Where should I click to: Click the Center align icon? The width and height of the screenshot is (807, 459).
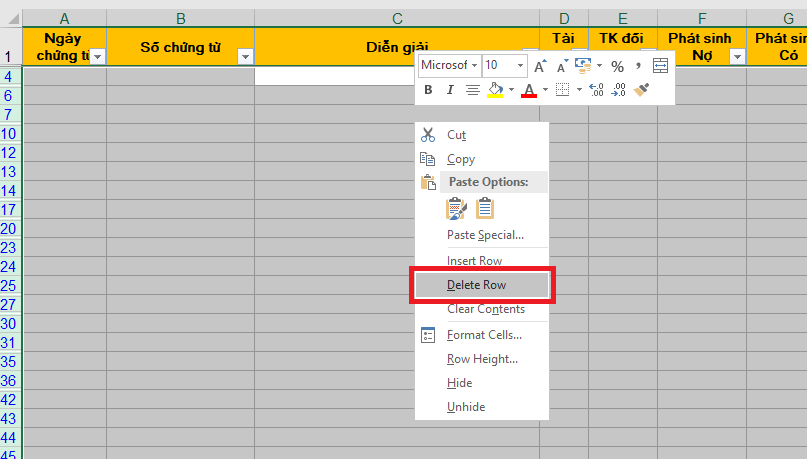pyautogui.click(x=472, y=90)
